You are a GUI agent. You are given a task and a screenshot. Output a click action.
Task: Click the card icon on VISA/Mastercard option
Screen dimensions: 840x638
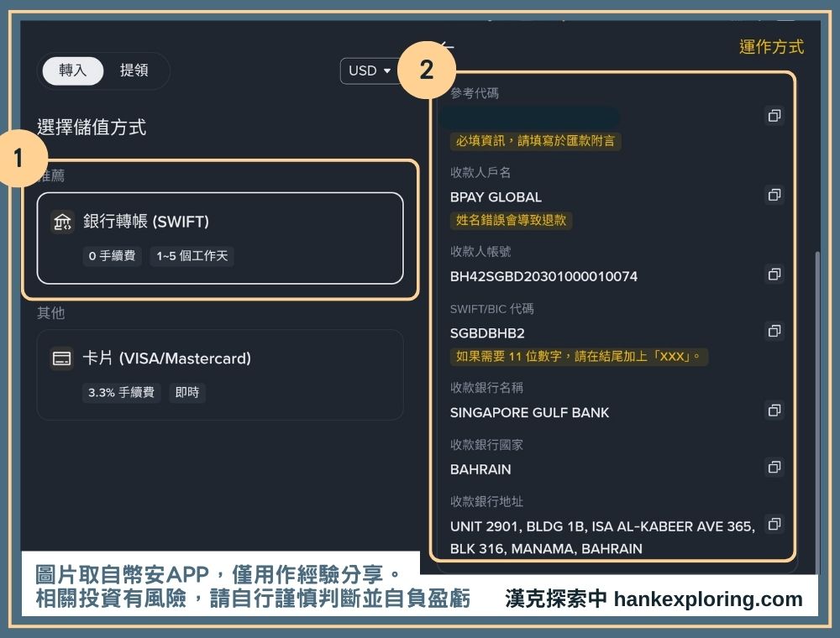62,358
